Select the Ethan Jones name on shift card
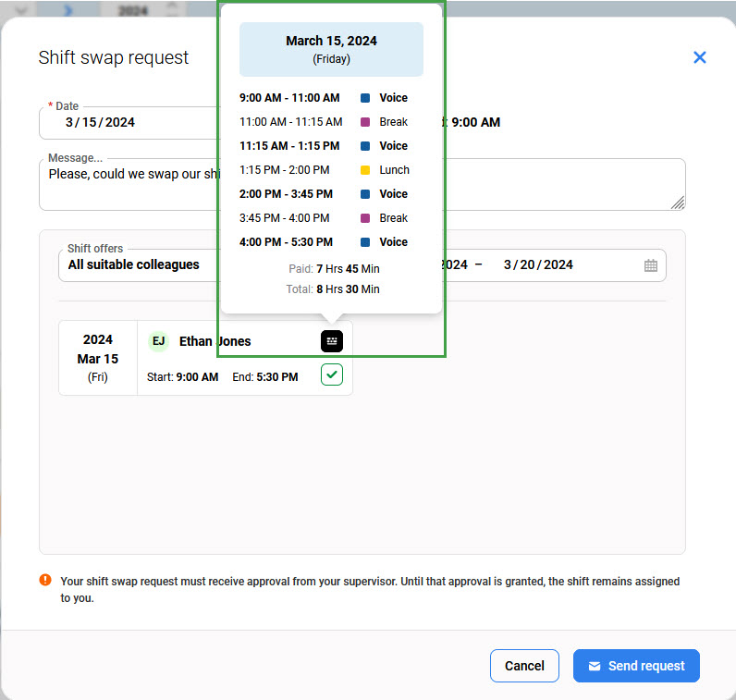 pyautogui.click(x=215, y=341)
